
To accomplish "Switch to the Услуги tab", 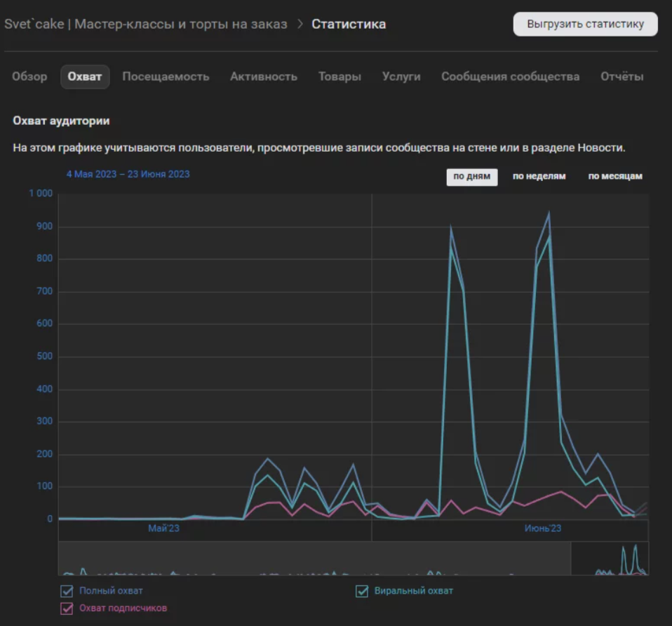I will (401, 76).
